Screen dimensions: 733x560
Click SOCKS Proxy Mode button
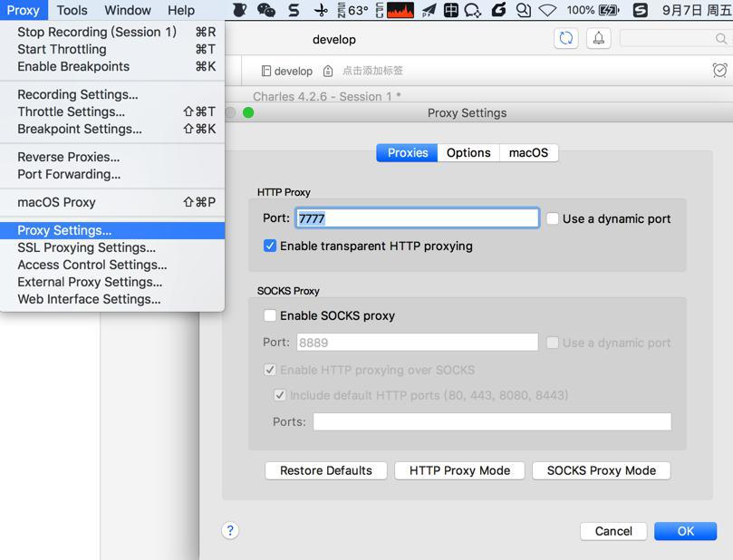(602, 470)
